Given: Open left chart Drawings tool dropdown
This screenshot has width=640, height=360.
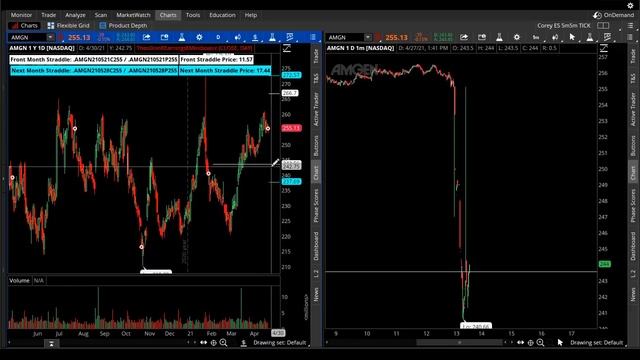Looking at the screenshot, I should [x=255, y=37].
